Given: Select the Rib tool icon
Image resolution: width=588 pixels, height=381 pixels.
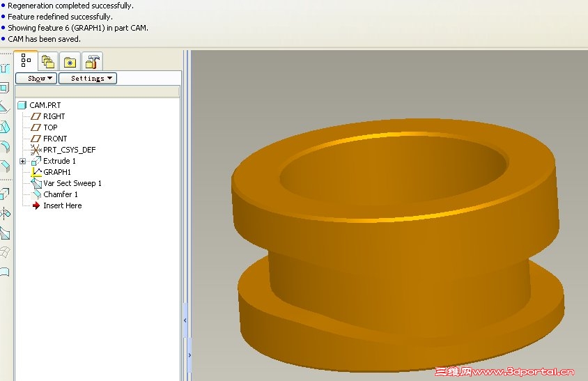Looking at the screenshot, I should pyautogui.click(x=4, y=107).
